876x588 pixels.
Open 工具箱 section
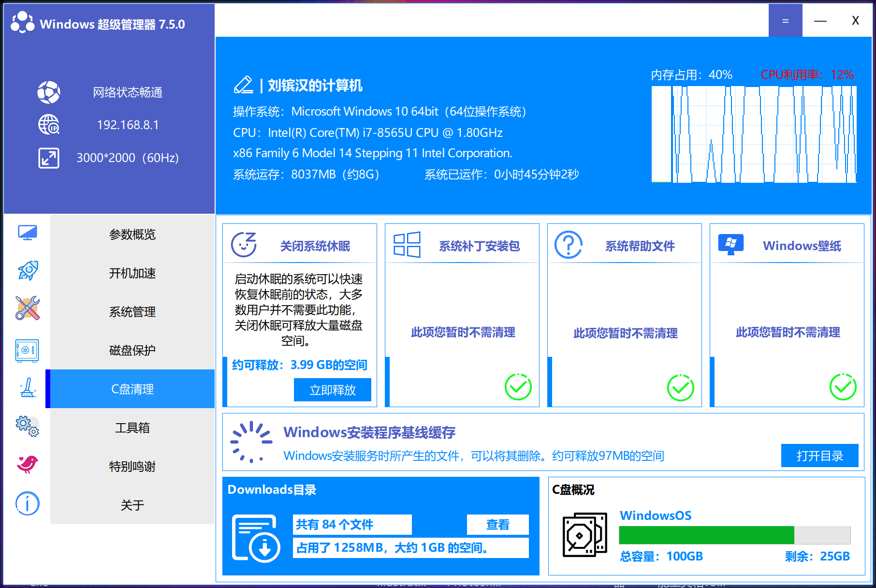tap(132, 427)
